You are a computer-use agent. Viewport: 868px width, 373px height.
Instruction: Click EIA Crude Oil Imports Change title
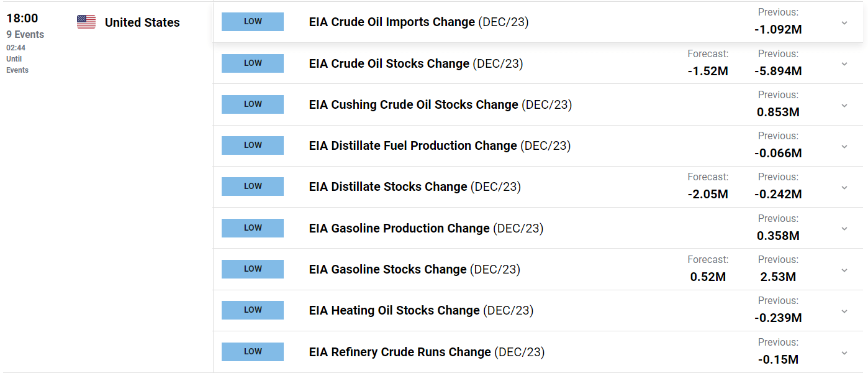392,22
